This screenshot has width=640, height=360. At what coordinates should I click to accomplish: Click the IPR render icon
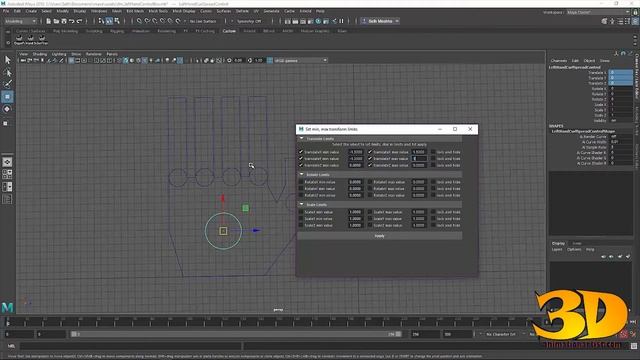303,21
